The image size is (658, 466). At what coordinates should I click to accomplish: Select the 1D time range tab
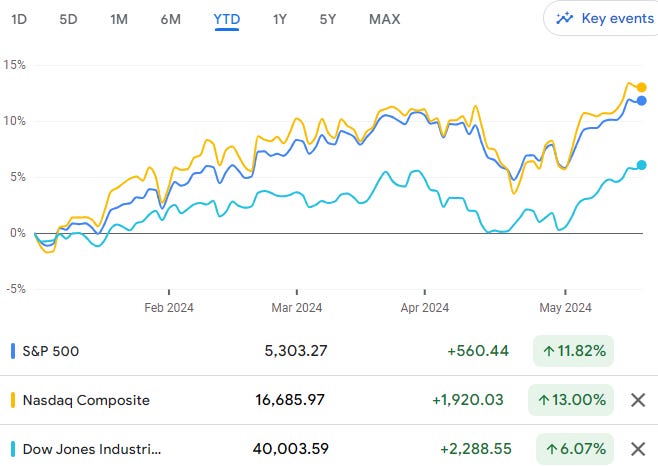tap(19, 19)
